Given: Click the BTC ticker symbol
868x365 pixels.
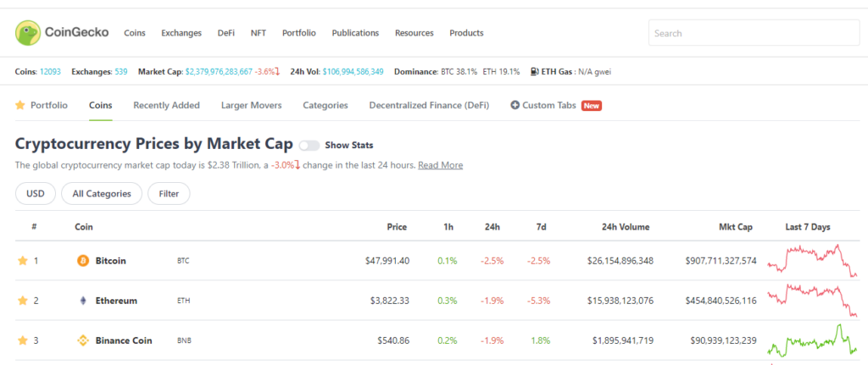Looking at the screenshot, I should [183, 261].
